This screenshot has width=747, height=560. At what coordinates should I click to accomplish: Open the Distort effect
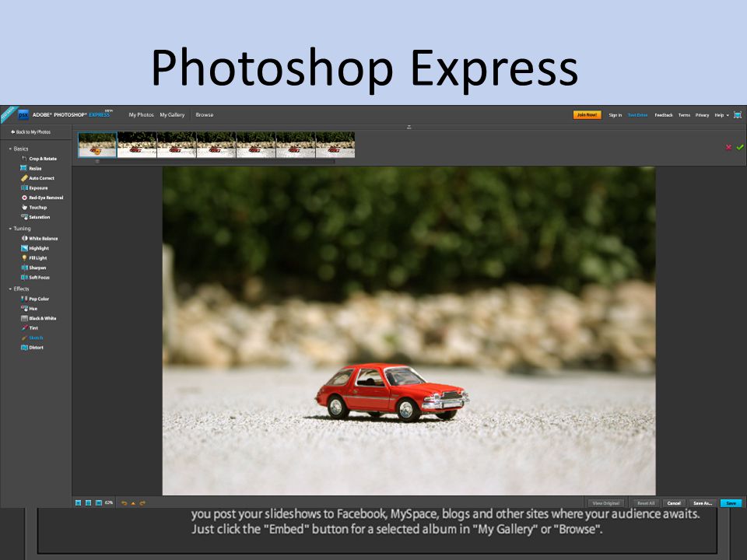tap(32, 348)
